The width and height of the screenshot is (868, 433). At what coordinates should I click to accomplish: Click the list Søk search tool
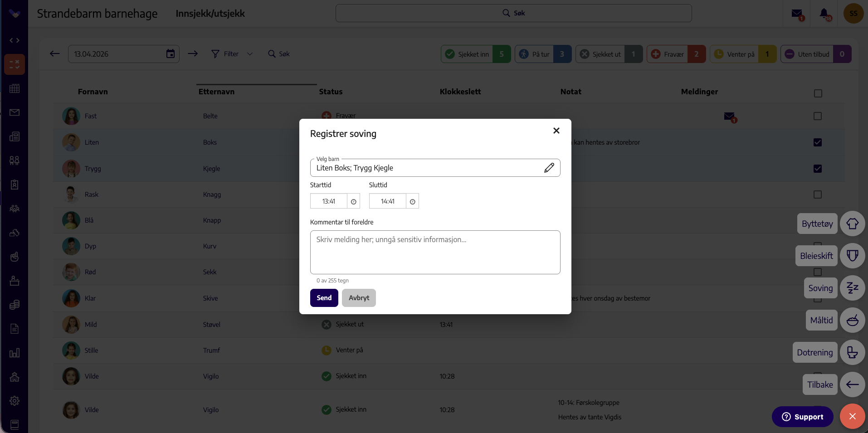(279, 54)
